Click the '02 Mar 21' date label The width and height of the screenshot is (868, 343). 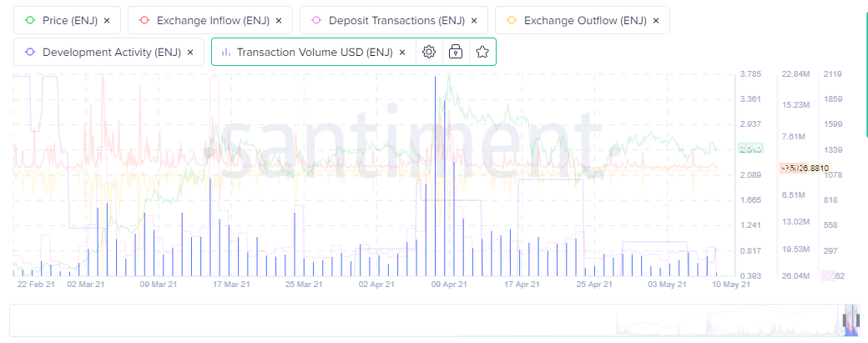pyautogui.click(x=86, y=285)
